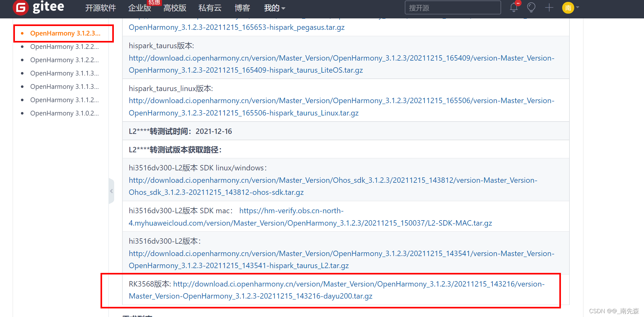Select OpenHarmony 3.1.2.3 in the sidebar
644x317 pixels.
(x=65, y=33)
